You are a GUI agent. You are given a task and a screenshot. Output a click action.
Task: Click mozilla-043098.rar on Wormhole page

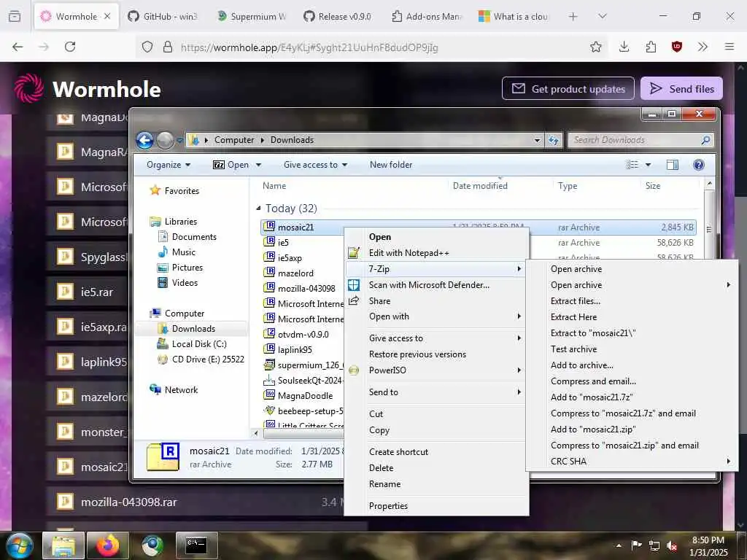coord(128,502)
